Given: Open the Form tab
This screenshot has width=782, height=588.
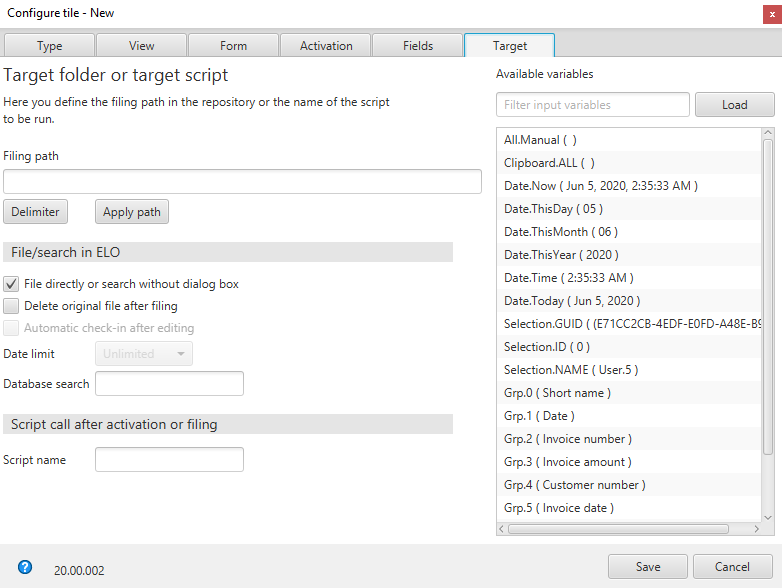Looking at the screenshot, I should coord(233,46).
